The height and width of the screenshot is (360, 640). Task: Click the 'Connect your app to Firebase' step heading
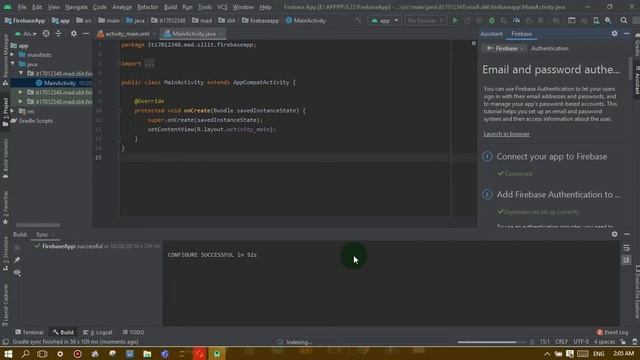click(551, 157)
